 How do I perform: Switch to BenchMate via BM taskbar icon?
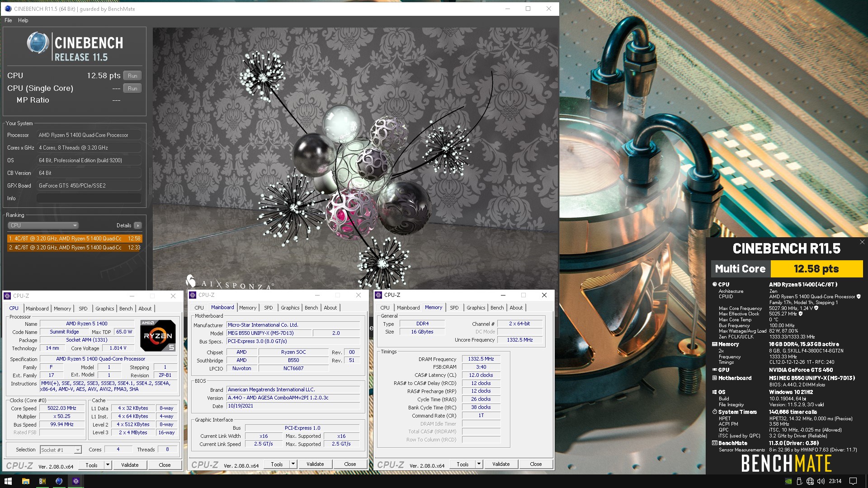coord(42,481)
